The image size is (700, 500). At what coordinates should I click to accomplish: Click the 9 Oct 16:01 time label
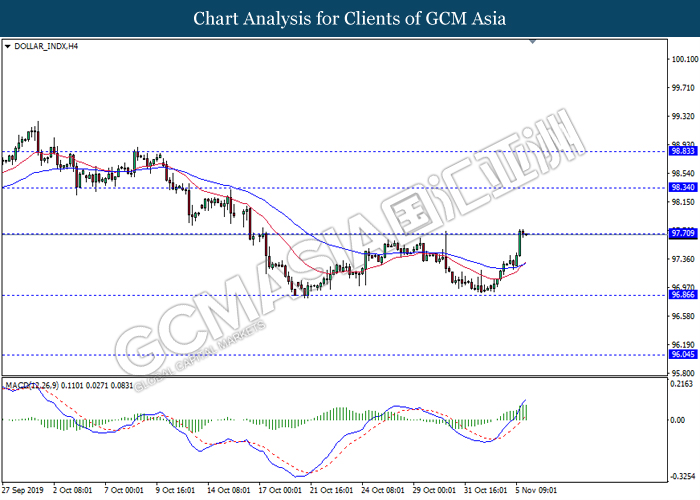[175, 490]
